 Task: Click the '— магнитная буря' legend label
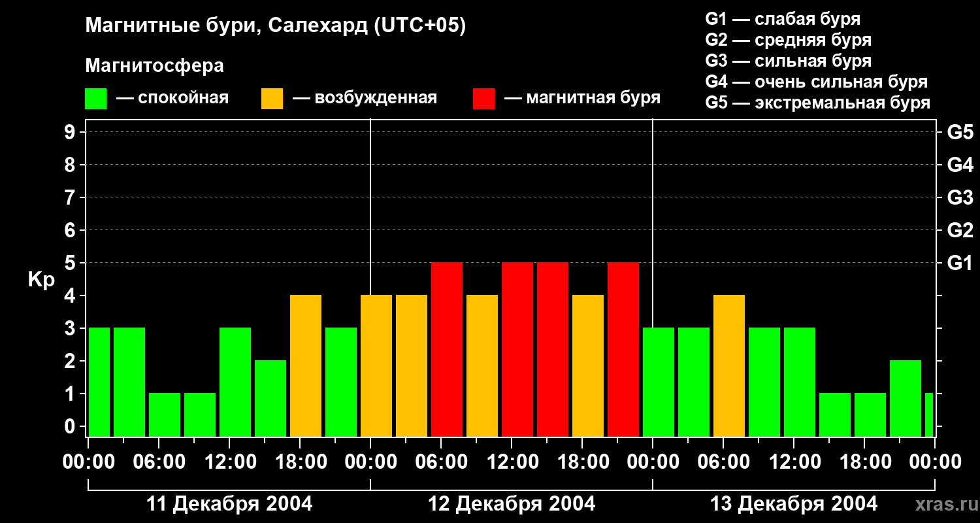pyautogui.click(x=582, y=98)
